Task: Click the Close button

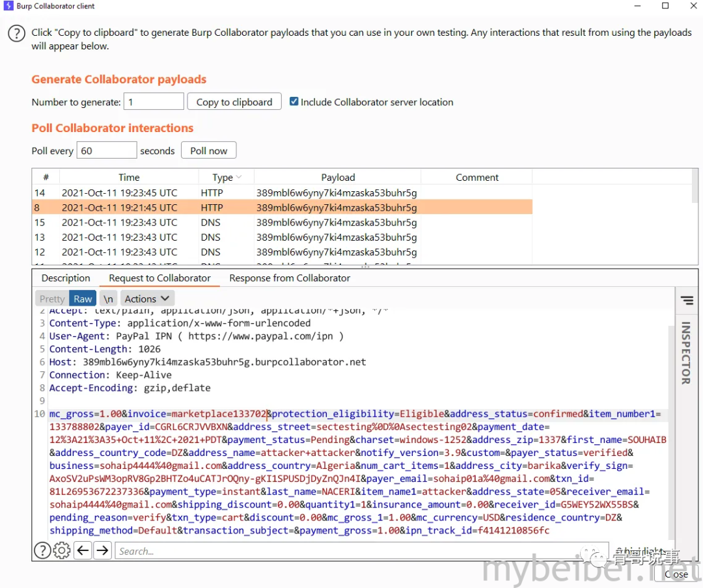Action: [x=676, y=574]
